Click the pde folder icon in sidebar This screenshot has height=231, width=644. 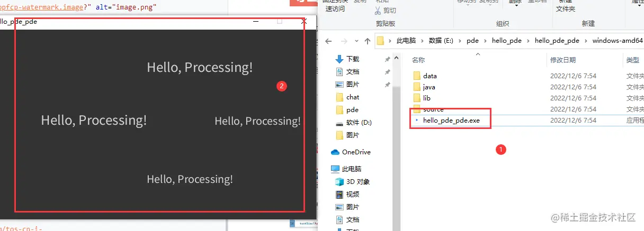click(x=339, y=109)
